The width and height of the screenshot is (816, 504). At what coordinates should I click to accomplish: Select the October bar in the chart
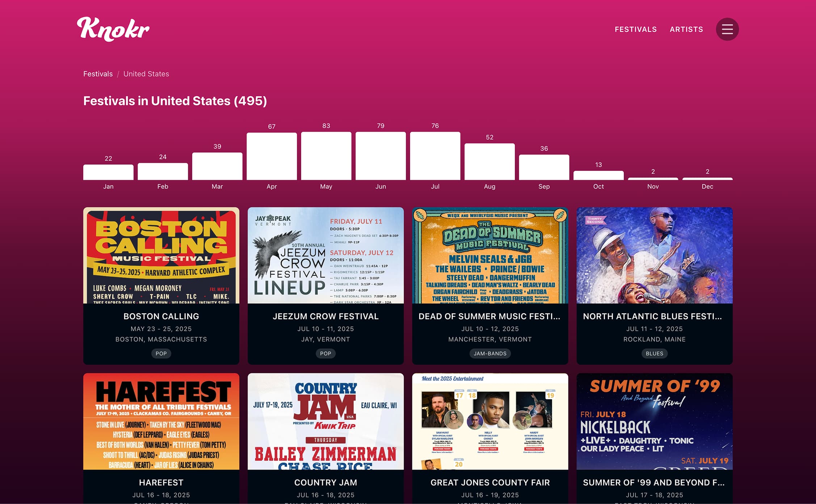click(598, 175)
